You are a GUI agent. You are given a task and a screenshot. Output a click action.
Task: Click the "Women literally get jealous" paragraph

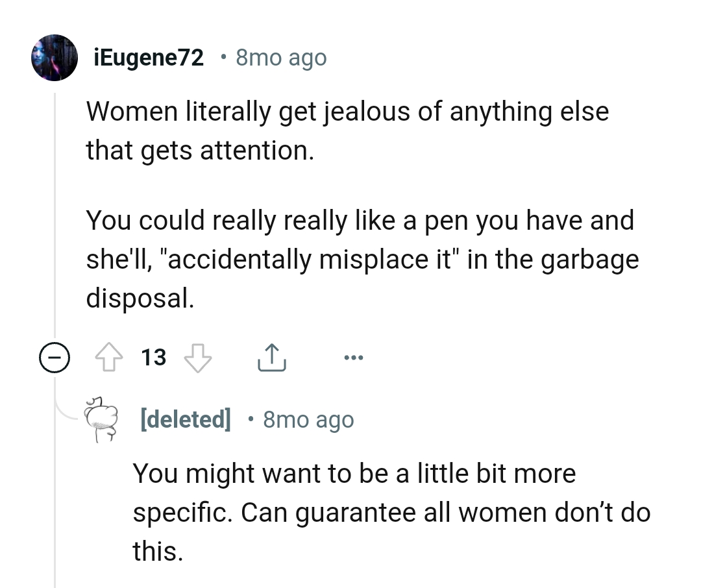347,130
